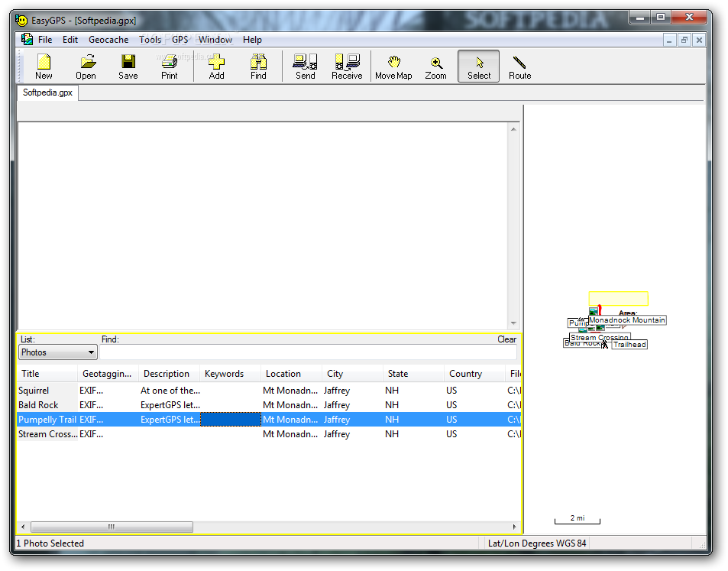Open the Help menu
The width and height of the screenshot is (728, 571).
point(252,40)
